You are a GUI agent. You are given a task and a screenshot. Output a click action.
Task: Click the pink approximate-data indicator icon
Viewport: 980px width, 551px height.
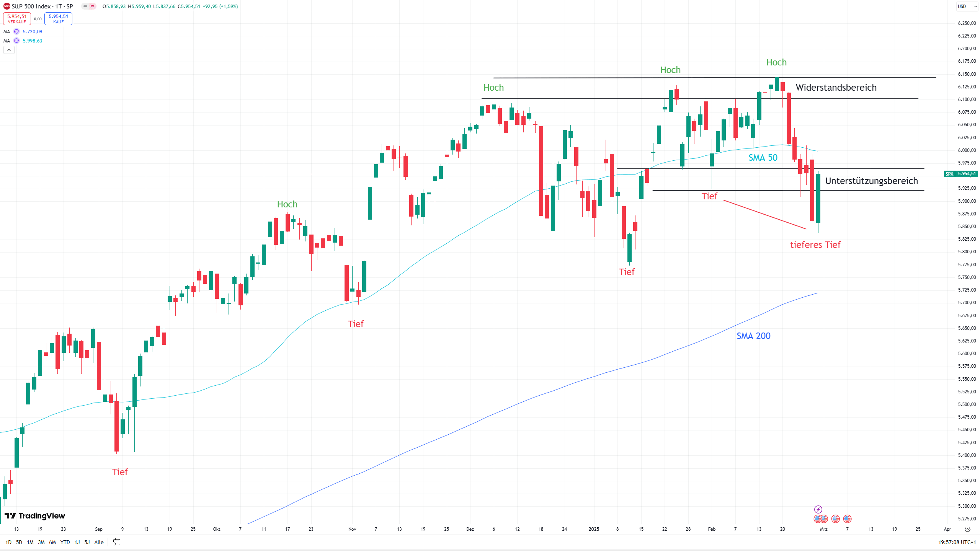92,6
